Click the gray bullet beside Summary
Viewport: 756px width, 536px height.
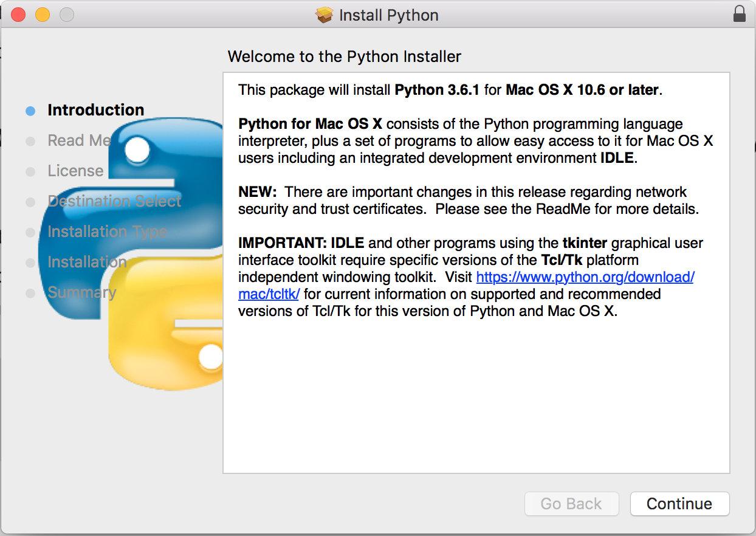pyautogui.click(x=30, y=293)
